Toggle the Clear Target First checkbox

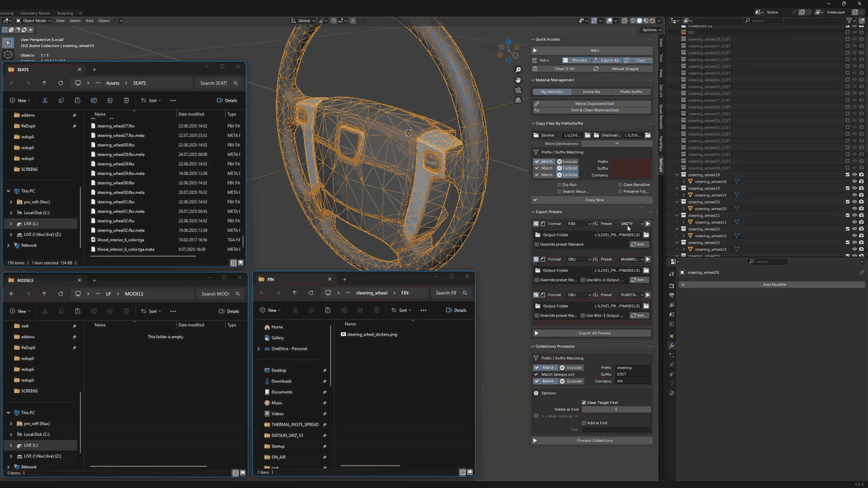(x=584, y=403)
